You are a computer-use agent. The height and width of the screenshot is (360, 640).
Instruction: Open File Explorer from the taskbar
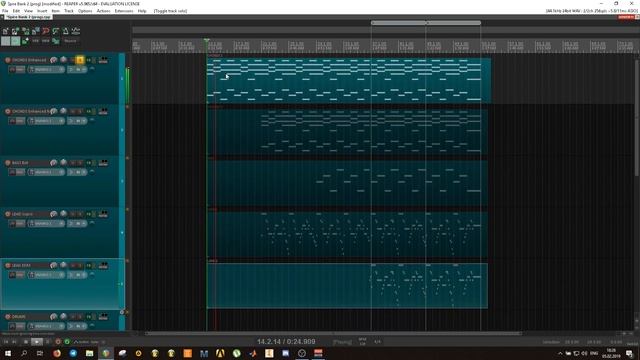89,353
